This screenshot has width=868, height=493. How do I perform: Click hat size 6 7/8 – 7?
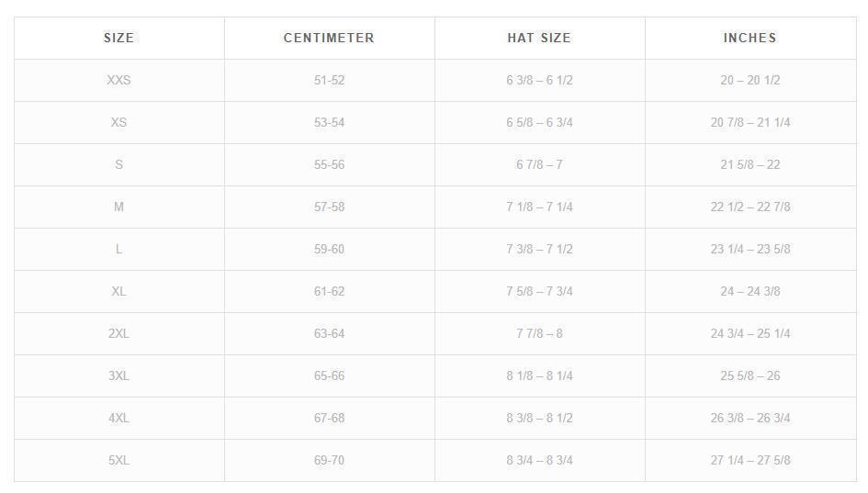(539, 164)
